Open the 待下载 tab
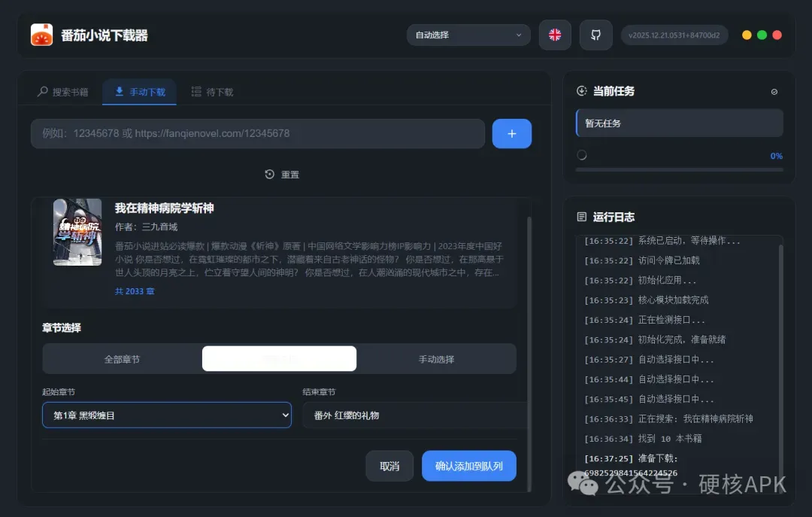The width and height of the screenshot is (812, 517). point(212,92)
